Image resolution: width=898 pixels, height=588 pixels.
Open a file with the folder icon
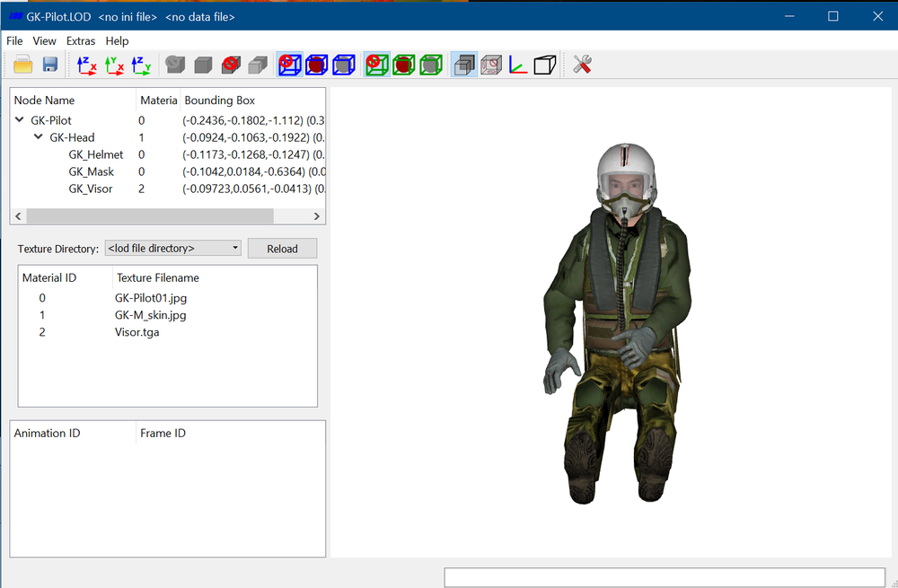23,64
